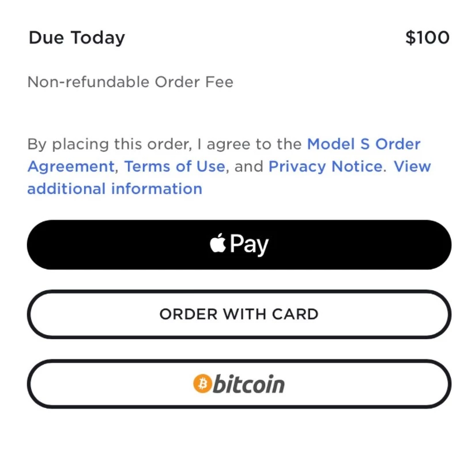Click the View additional information link
The height and width of the screenshot is (476, 471).
[114, 189]
